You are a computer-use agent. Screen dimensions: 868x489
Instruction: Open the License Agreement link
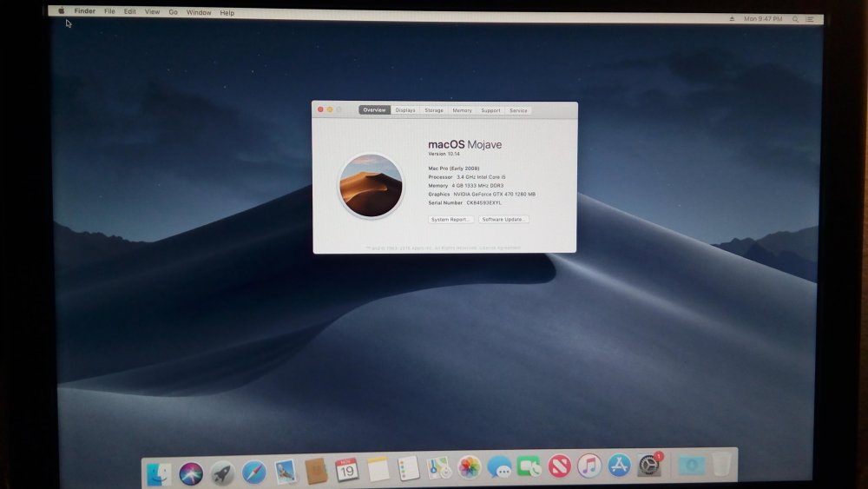point(500,248)
